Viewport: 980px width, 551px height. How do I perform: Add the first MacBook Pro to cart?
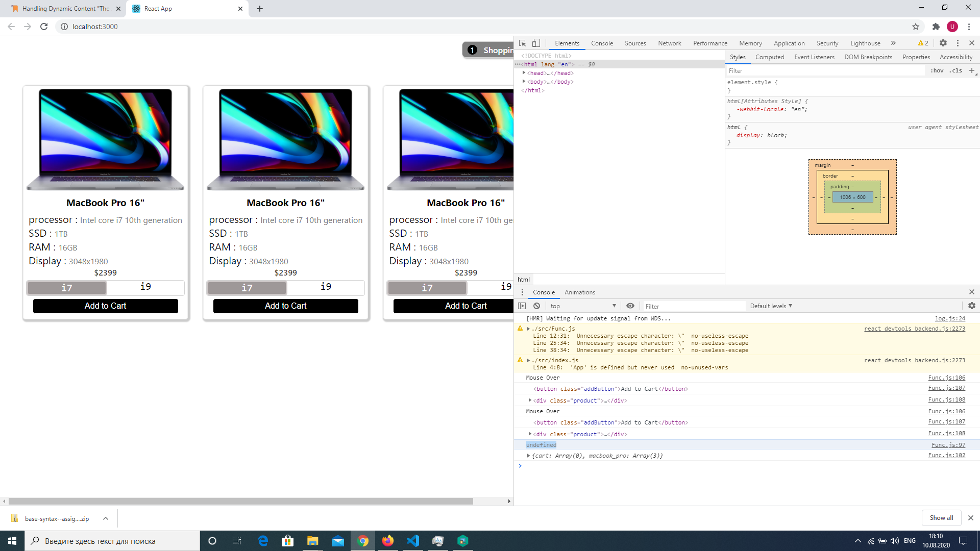click(106, 306)
